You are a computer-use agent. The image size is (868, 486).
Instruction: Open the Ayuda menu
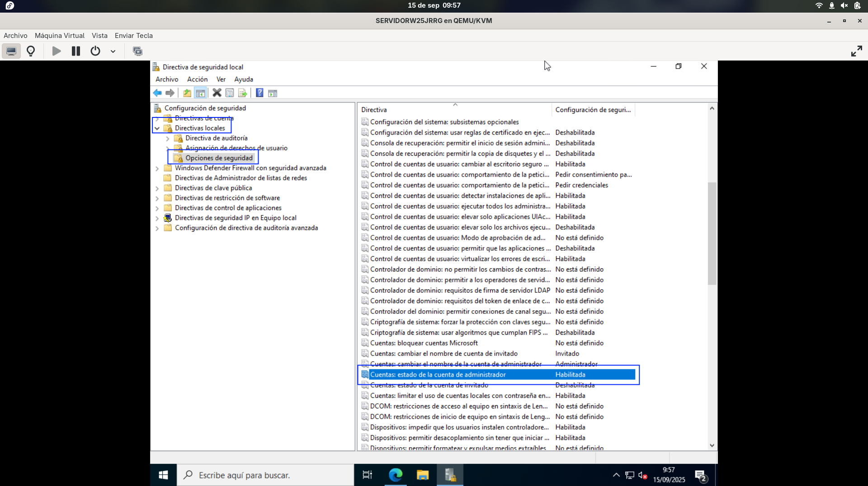[244, 79]
